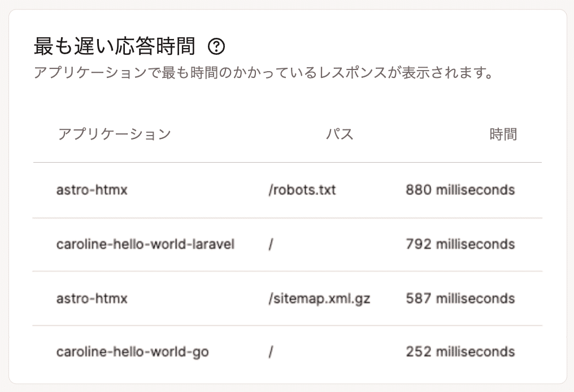
Task: Open caroline-hello-world-laravel application
Action: pos(145,244)
